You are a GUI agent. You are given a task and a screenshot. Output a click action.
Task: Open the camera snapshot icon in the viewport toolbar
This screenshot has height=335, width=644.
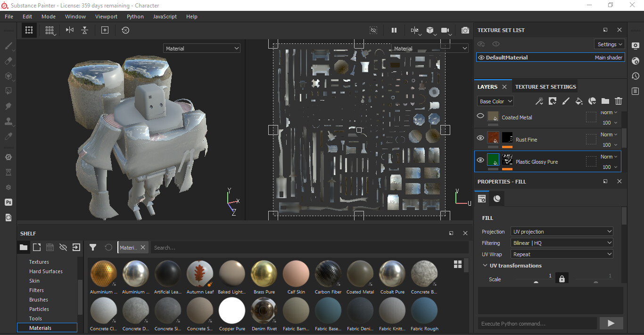465,30
